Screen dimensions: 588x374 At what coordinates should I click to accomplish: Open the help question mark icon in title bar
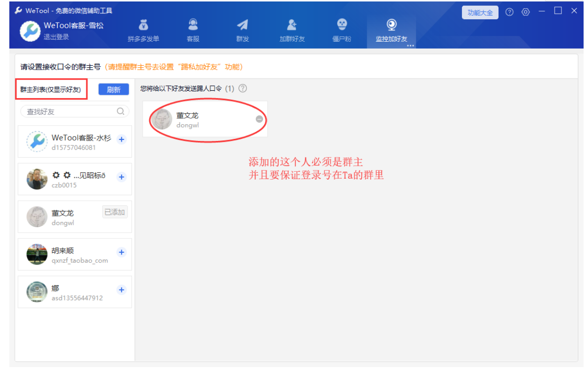tap(509, 12)
